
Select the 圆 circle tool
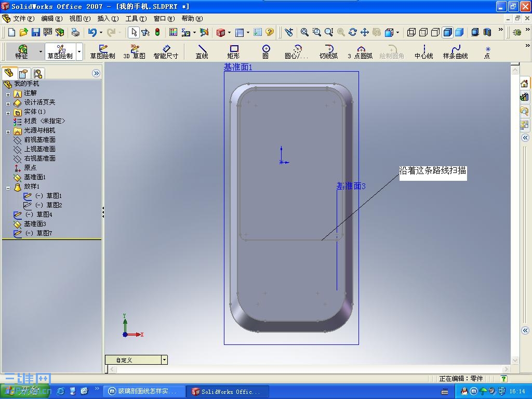click(x=265, y=51)
